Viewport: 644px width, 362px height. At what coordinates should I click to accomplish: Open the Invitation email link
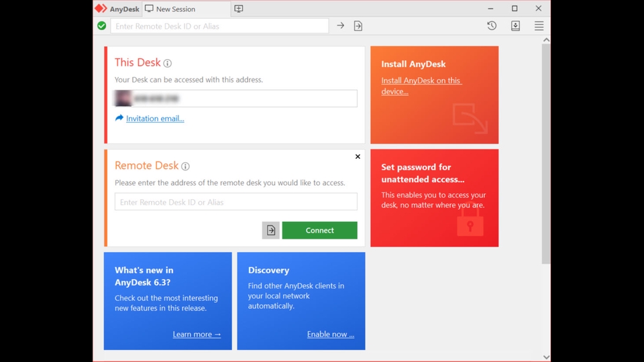tap(155, 119)
